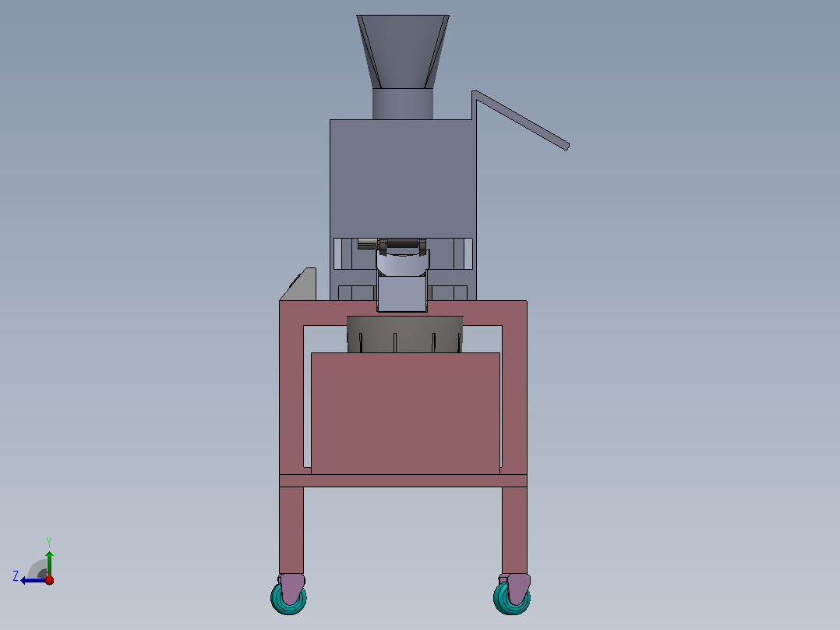Screen dimensions: 840x630
Task: Select the purple bracket of the left caster
Action: coord(292,588)
